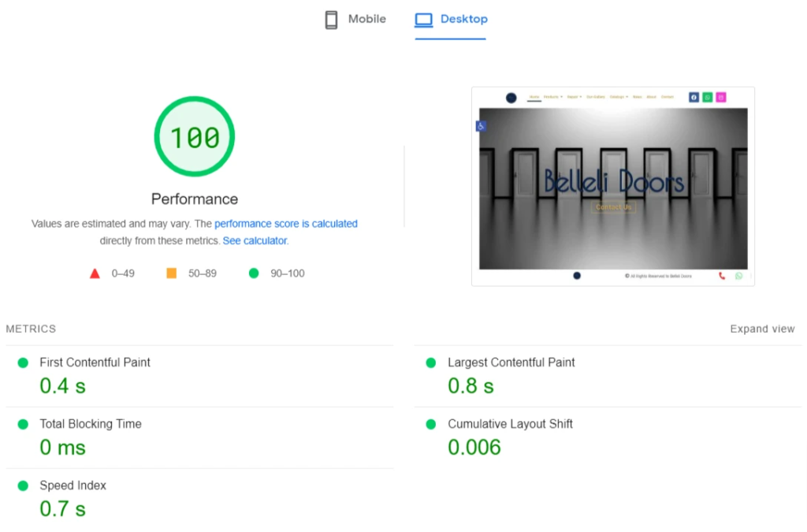Viewport: 807px width, 532px height.
Task: Open the Catalogs dropdown in preview navigation
Action: point(618,97)
